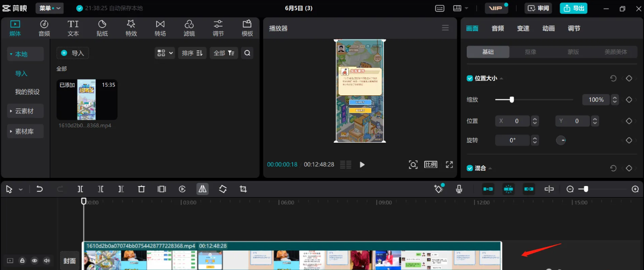This screenshot has width=644, height=270.
Task: Open the Effects (特效) panel
Action: (x=131, y=28)
